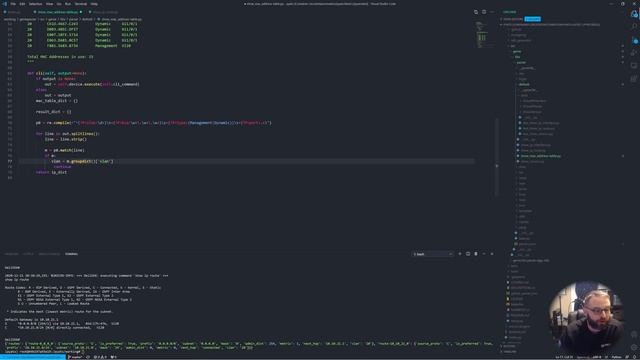Open the View menu
640x360 pixels.
49,4
